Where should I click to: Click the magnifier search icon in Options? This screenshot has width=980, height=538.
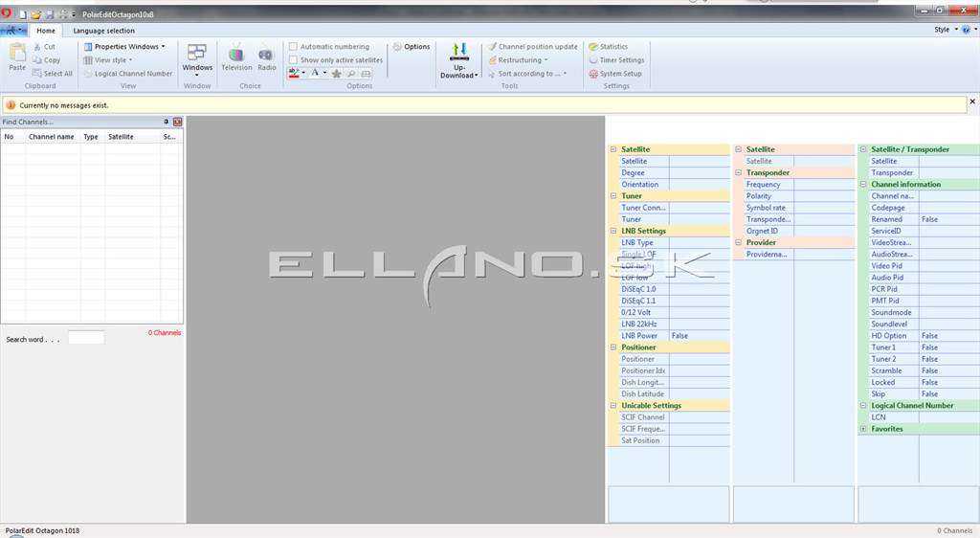point(351,74)
